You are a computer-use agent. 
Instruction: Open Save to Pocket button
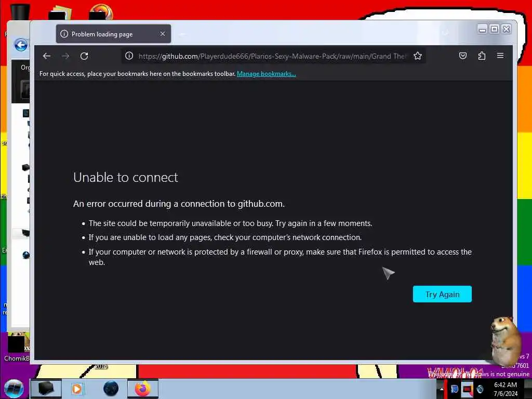[463, 56]
